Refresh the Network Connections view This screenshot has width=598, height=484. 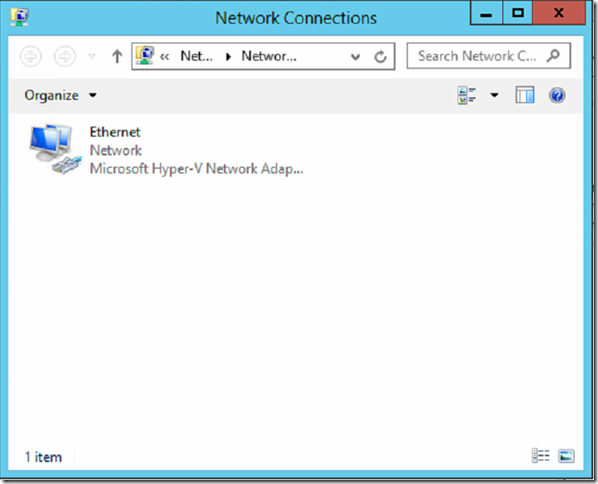[x=380, y=57]
